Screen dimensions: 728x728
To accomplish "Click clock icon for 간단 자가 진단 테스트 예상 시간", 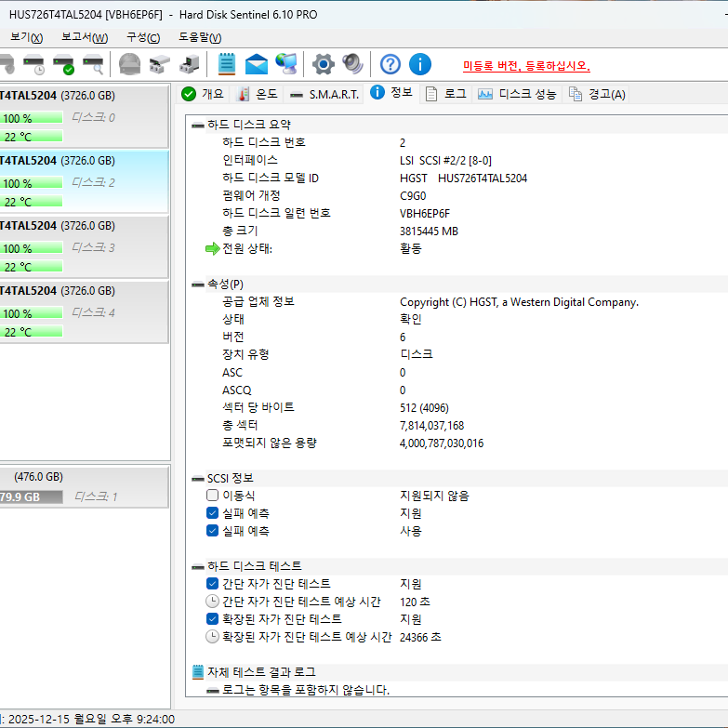I will [x=212, y=602].
